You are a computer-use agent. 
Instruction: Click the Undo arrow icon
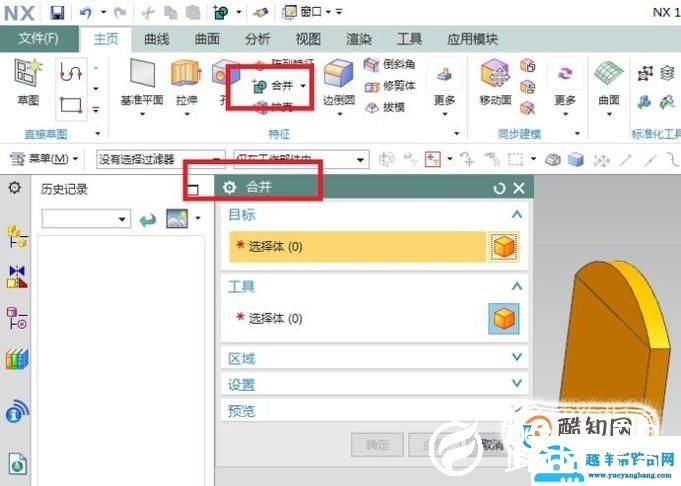(85, 13)
